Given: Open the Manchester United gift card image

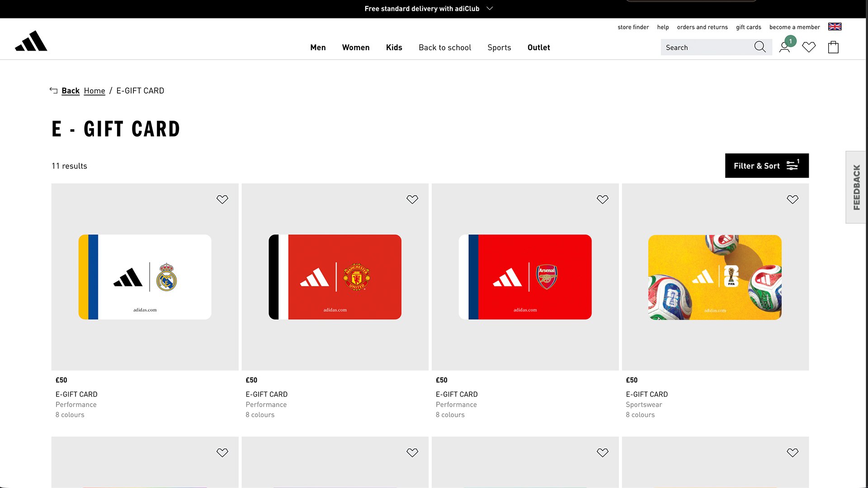Looking at the screenshot, I should (335, 277).
